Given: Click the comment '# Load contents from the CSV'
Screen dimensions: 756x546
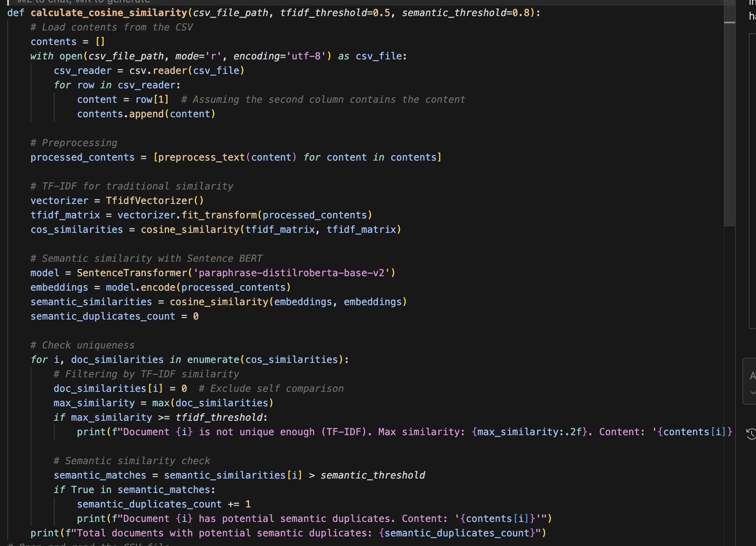Looking at the screenshot, I should (112, 27).
